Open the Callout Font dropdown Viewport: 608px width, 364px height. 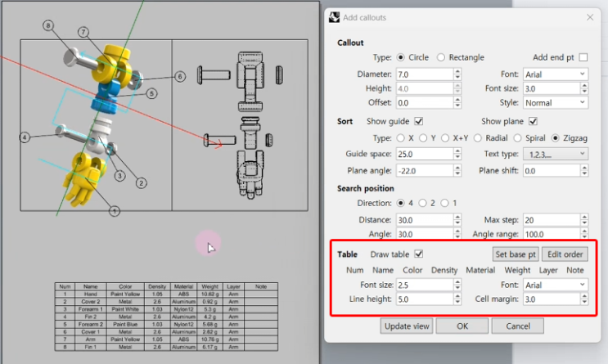[556, 74]
